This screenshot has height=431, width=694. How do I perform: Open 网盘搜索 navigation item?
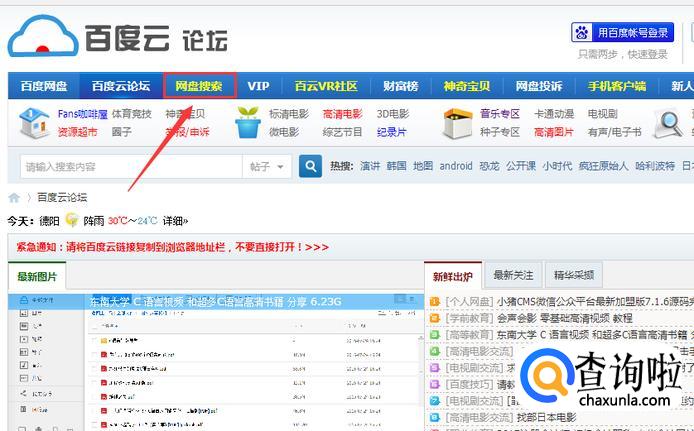coord(199,86)
